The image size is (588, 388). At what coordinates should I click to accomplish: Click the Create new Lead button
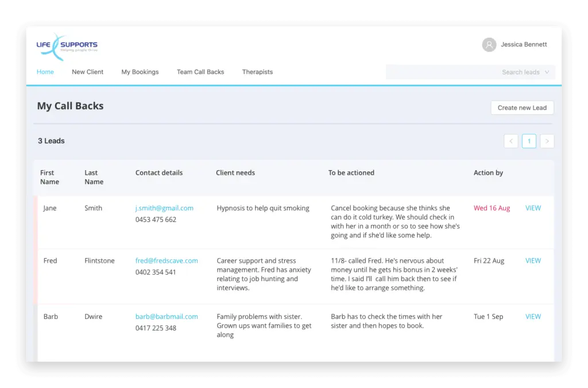coord(522,107)
